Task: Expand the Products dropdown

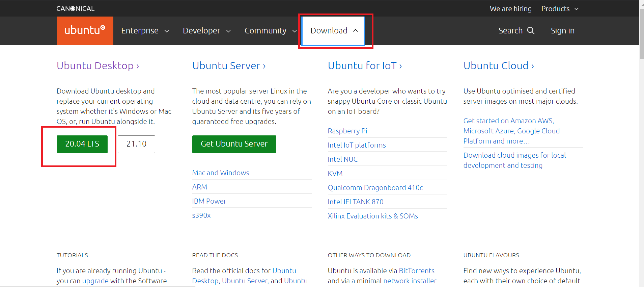Action: 560,9
